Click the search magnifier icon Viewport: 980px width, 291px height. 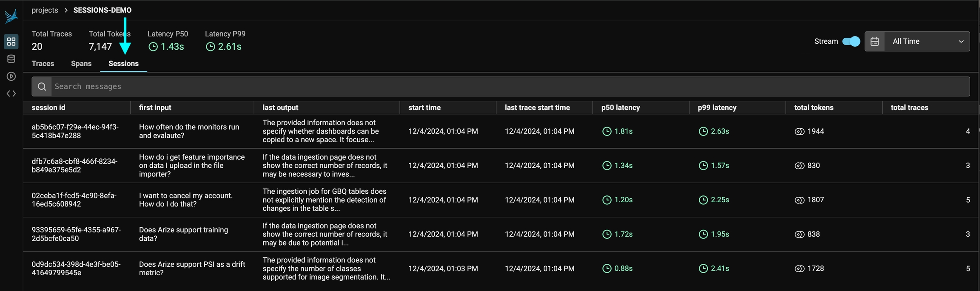click(42, 87)
